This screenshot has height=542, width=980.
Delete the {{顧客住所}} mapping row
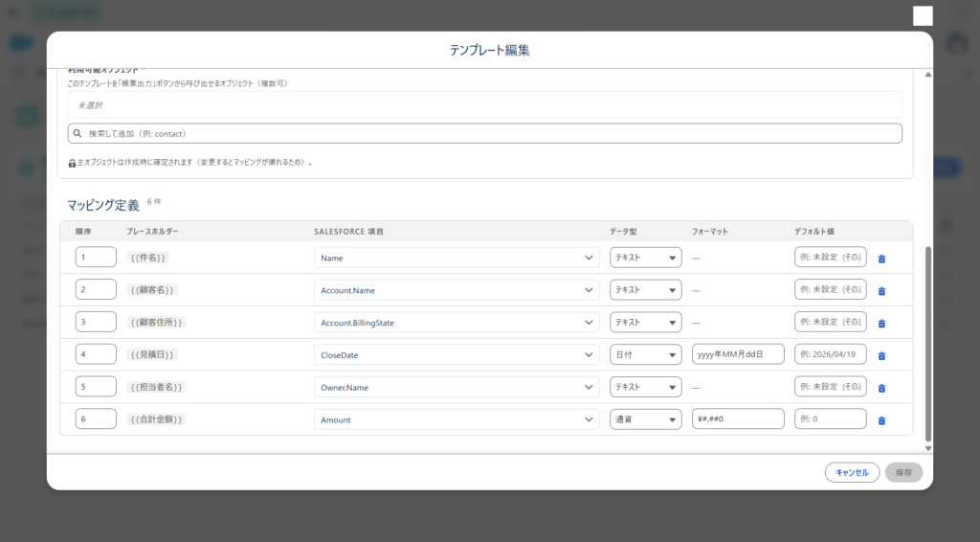point(881,324)
